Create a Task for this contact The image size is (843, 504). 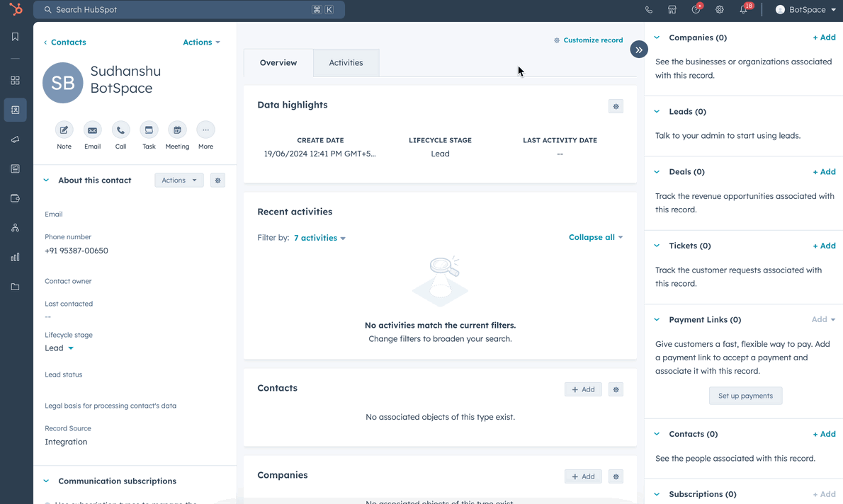tap(149, 130)
